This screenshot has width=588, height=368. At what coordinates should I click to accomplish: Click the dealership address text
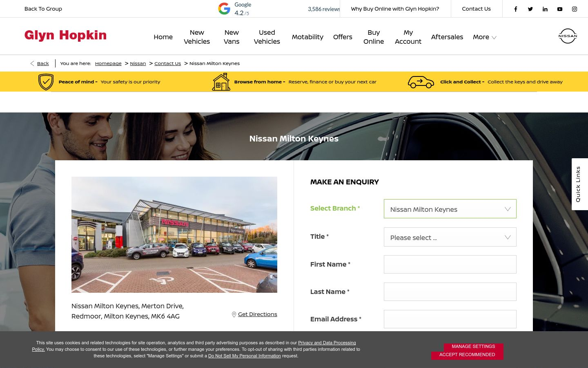point(127,311)
